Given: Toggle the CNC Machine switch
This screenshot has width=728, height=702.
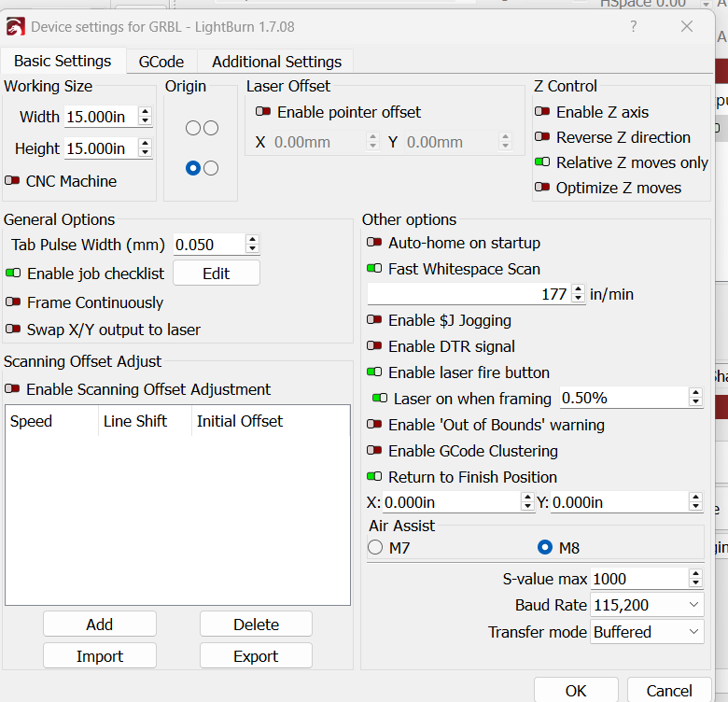Looking at the screenshot, I should (x=12, y=180).
